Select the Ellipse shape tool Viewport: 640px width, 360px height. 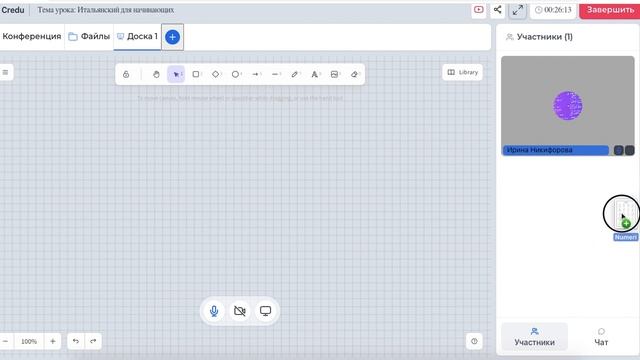236,74
